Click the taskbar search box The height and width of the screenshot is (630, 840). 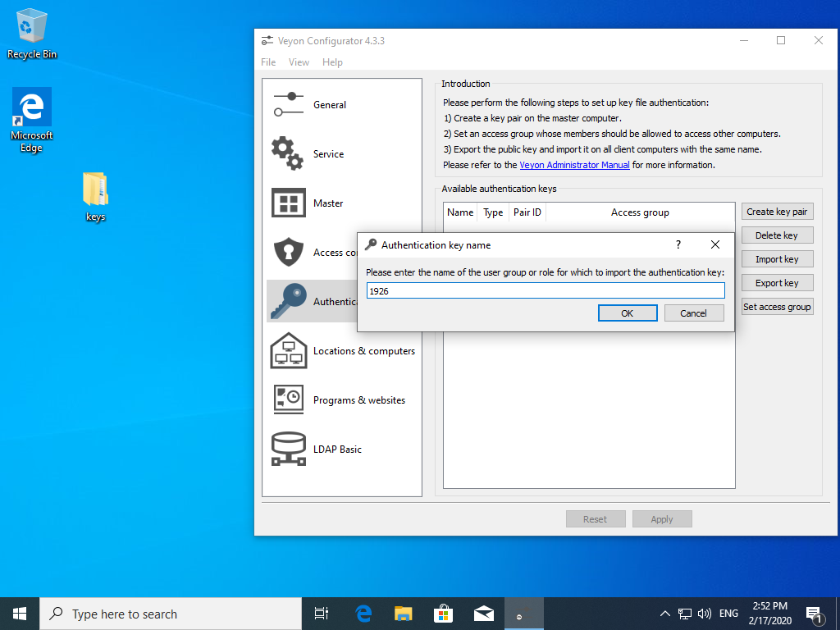coord(171,614)
